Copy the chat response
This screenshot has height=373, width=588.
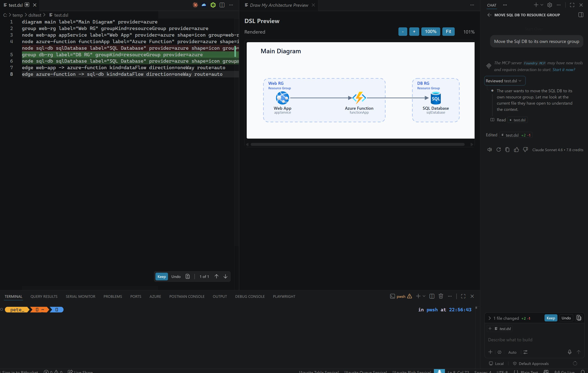point(507,149)
